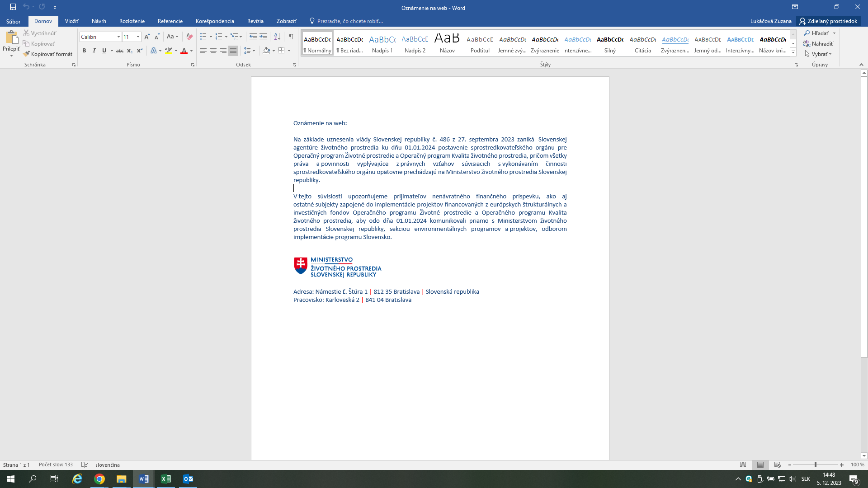Expand the numbering list dropdown

(x=226, y=37)
